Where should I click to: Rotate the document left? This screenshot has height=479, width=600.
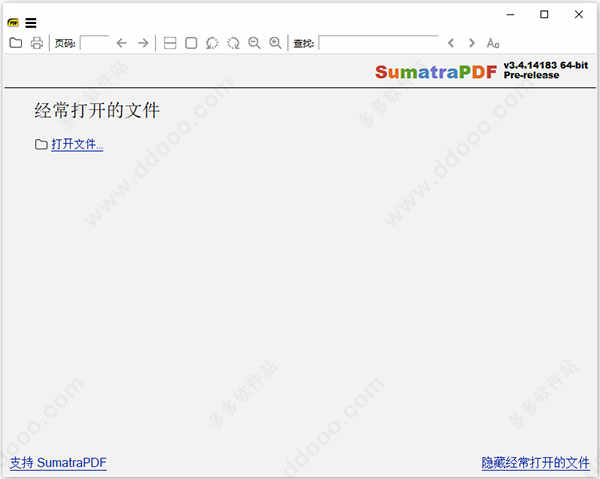(212, 43)
